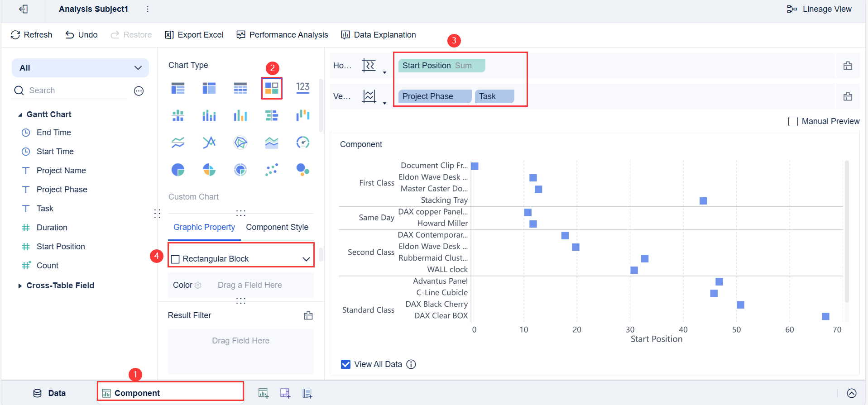Screen dimensions: 868x405
Task: Switch to the Data tab
Action: 50,393
